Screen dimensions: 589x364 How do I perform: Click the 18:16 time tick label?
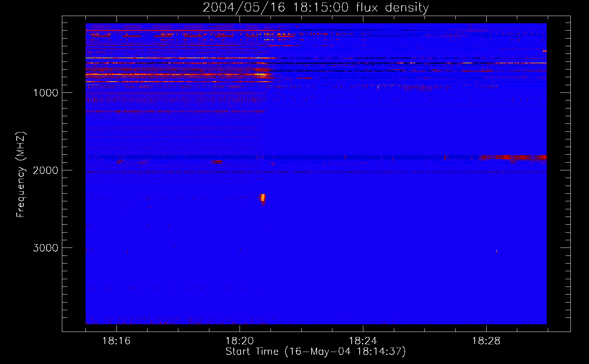(x=116, y=341)
